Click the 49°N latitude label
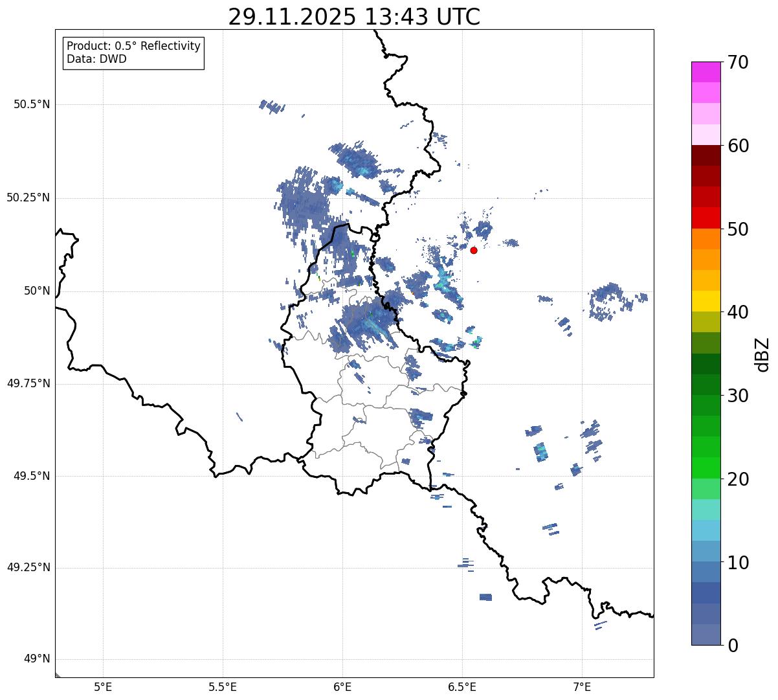The width and height of the screenshot is (778, 700). pos(38,659)
